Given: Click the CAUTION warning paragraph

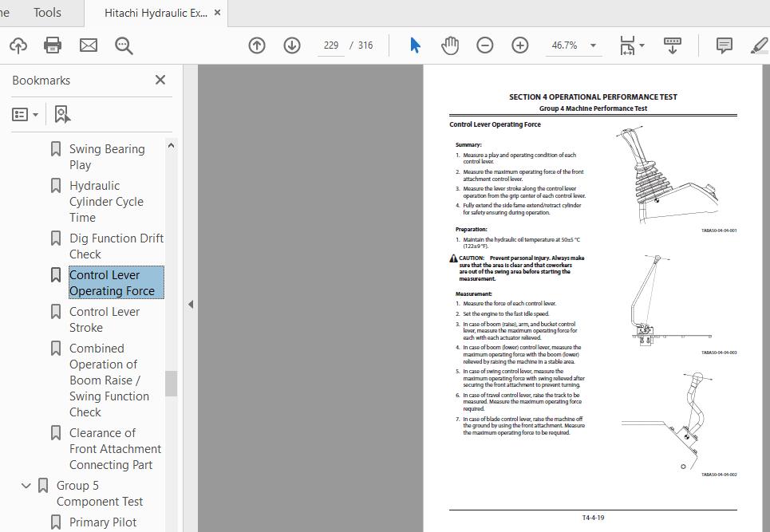Looking at the screenshot, I should 517,268.
